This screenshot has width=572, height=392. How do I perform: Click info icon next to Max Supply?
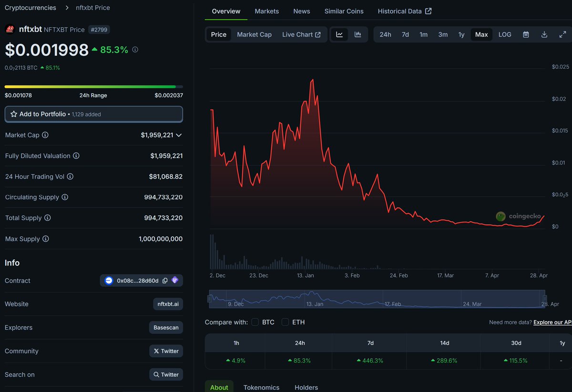45,239
